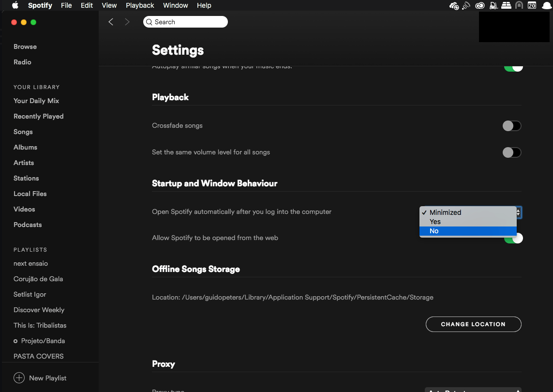
Task: Click the icon next to Projeto/Banda playlist
Action: pos(15,341)
